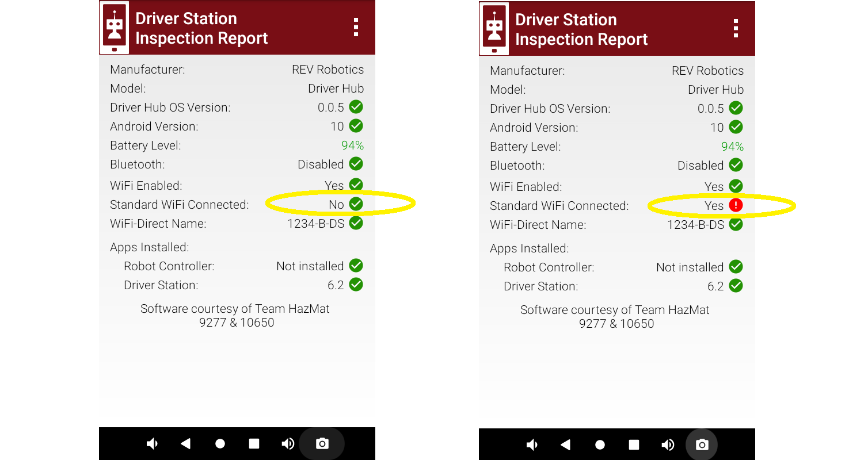Tap the red exclamation icon next to Standard WiFi Connected
Screen dimensions: 868x460
(736, 205)
